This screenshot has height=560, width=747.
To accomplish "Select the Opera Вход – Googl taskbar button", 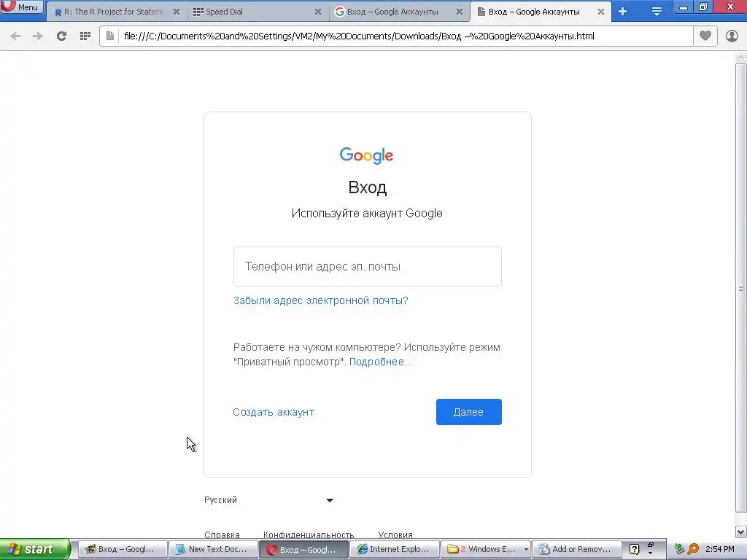I will click(x=304, y=549).
